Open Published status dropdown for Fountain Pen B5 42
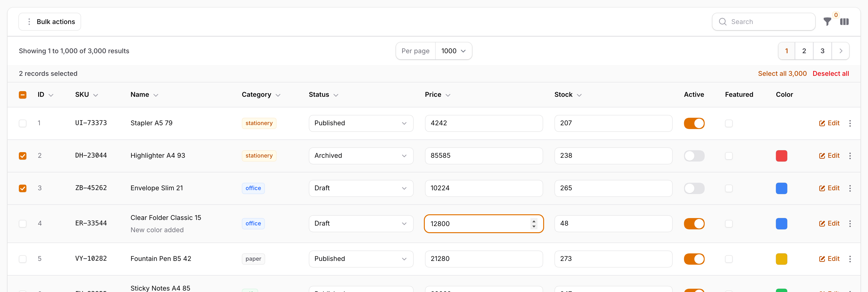The image size is (868, 292). pyautogui.click(x=361, y=259)
